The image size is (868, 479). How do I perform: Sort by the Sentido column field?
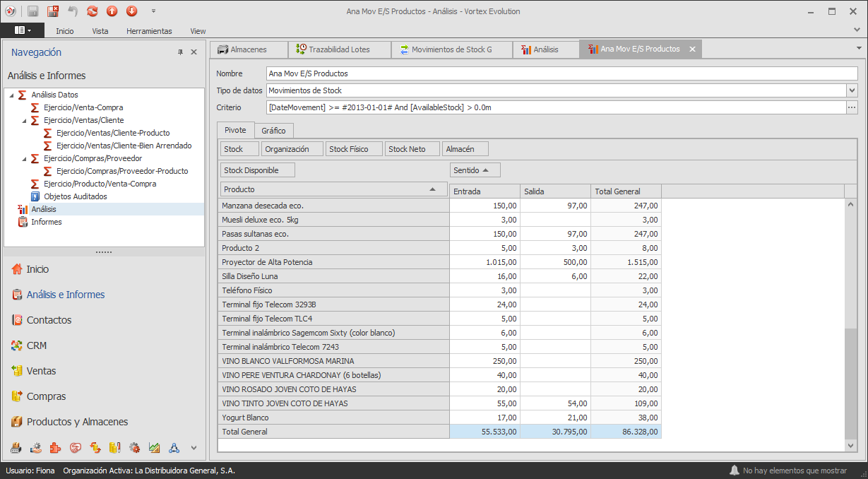coord(475,170)
